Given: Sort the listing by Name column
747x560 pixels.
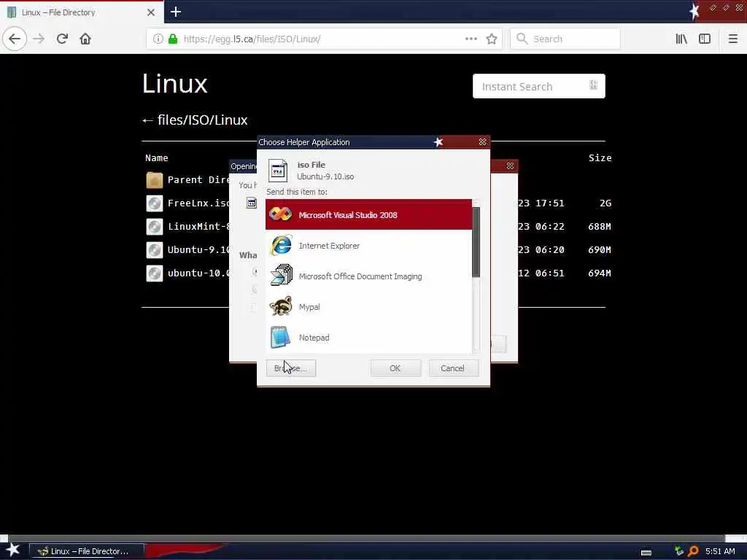Looking at the screenshot, I should (x=157, y=158).
